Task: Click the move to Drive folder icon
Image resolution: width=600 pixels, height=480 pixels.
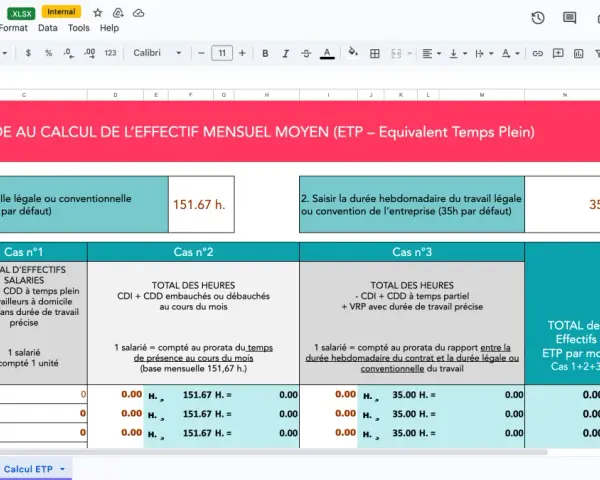Action: pos(118,13)
